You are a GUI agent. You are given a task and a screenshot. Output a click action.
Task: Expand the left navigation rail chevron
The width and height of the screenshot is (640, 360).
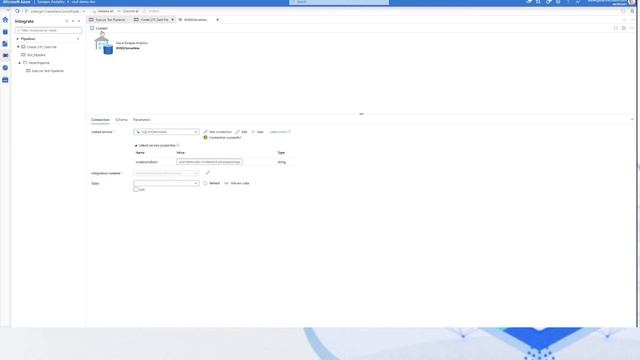(x=7, y=10)
